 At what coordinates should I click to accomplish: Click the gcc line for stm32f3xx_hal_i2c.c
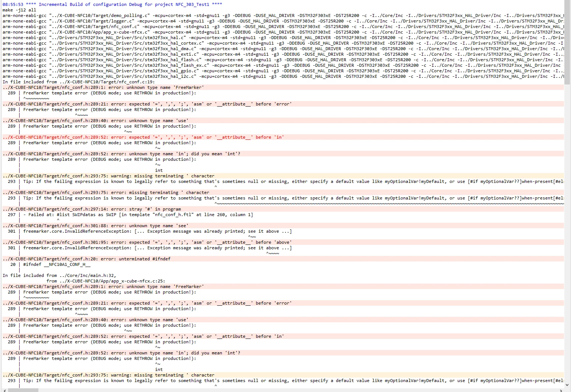click(283, 76)
